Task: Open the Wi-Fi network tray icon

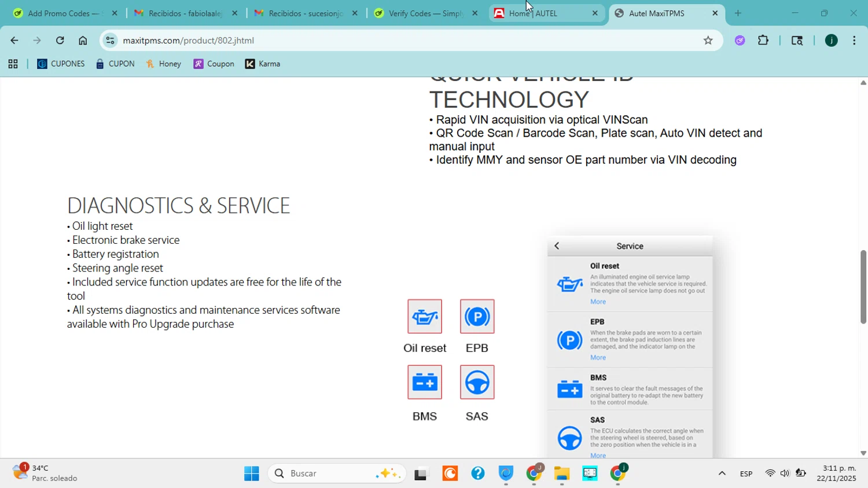Action: click(x=770, y=474)
